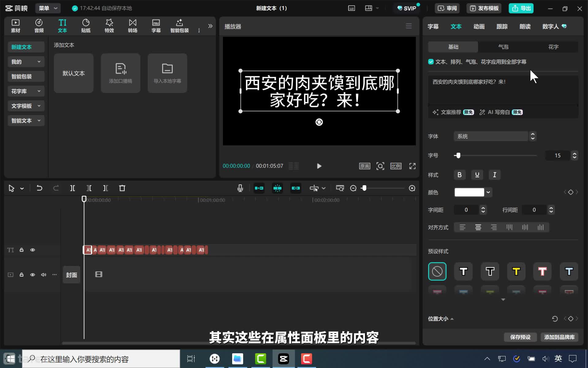The height and width of the screenshot is (368, 588).
Task: Open the 特效 effects panel
Action: coord(109,26)
